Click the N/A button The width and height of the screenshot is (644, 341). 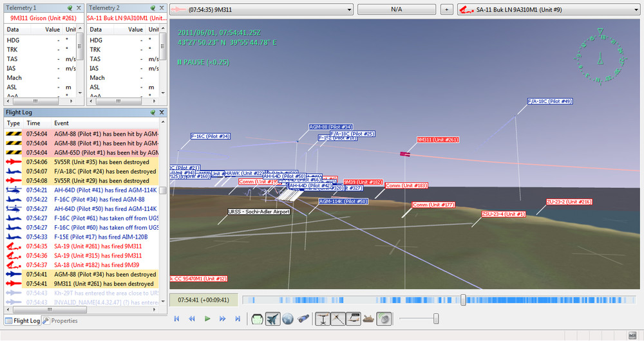[x=396, y=10]
